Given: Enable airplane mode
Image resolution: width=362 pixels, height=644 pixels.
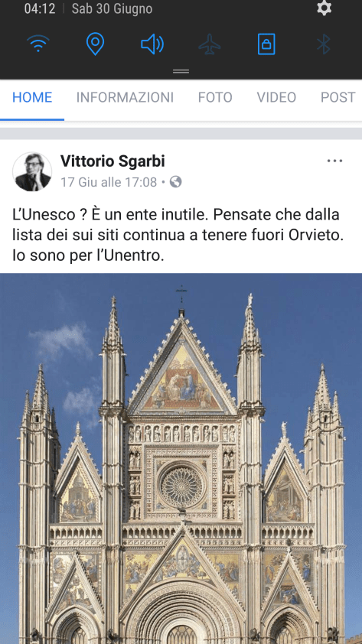Looking at the screenshot, I should tap(210, 44).
